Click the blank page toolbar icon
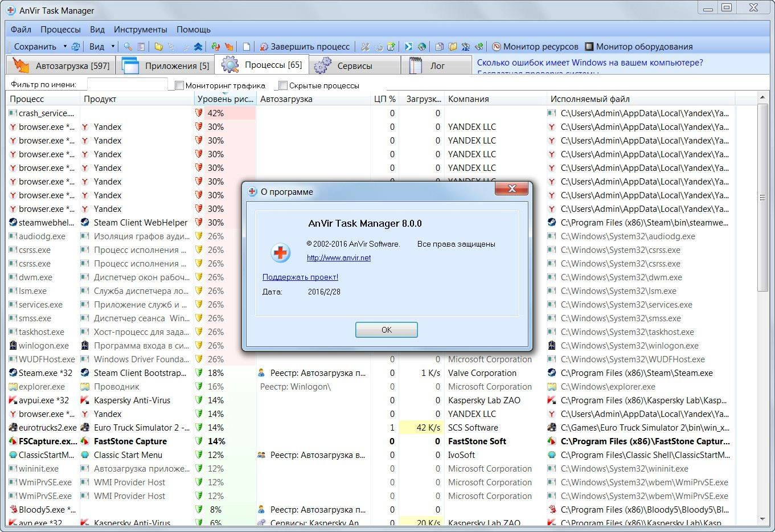 (247, 47)
